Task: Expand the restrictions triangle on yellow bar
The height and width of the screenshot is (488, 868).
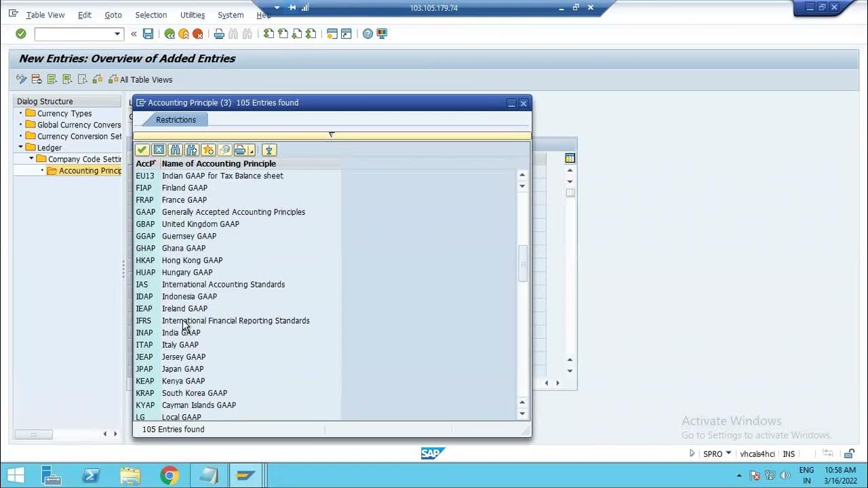Action: pyautogui.click(x=331, y=135)
